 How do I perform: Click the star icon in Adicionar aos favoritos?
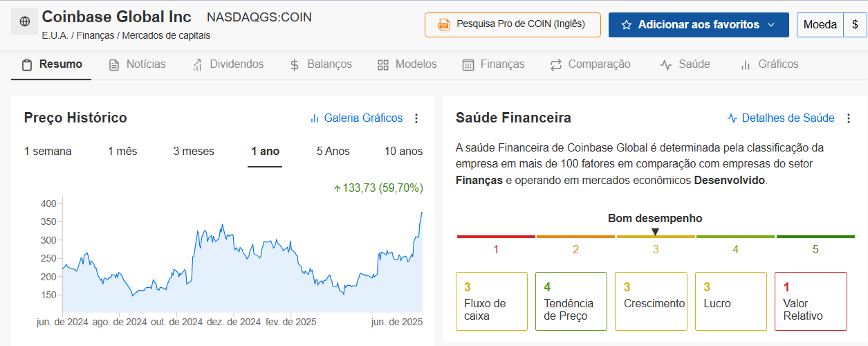pyautogui.click(x=627, y=25)
